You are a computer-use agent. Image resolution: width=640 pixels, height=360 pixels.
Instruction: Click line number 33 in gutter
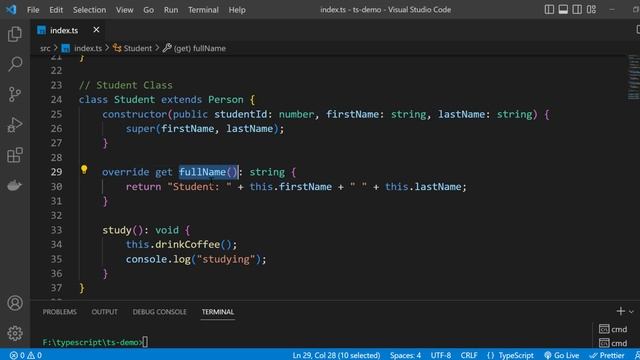coord(56,230)
